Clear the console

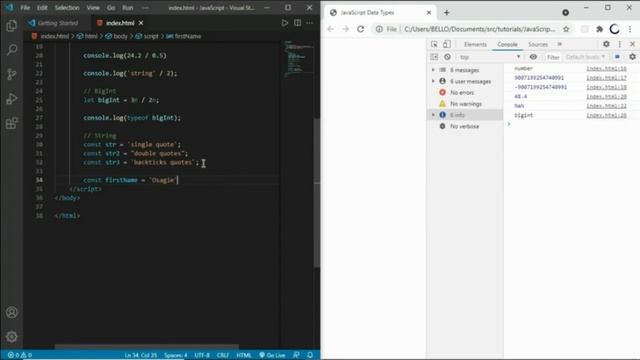tap(447, 57)
